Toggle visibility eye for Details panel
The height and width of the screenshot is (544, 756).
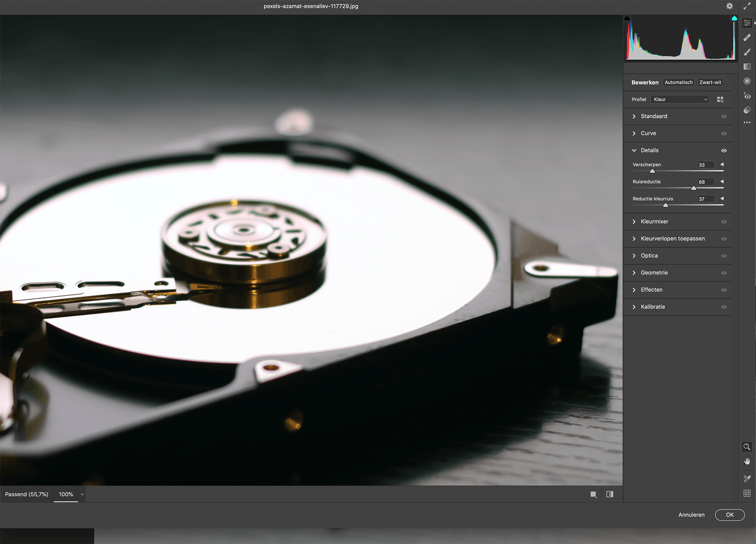click(724, 150)
